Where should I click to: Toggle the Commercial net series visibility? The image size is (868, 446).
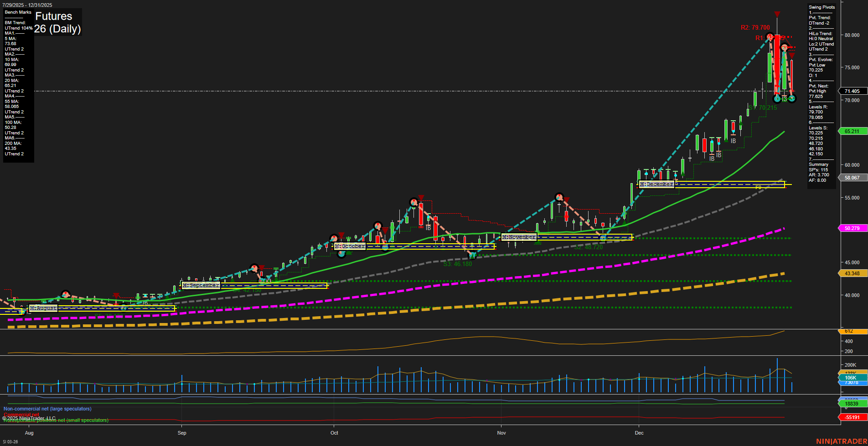(21, 415)
